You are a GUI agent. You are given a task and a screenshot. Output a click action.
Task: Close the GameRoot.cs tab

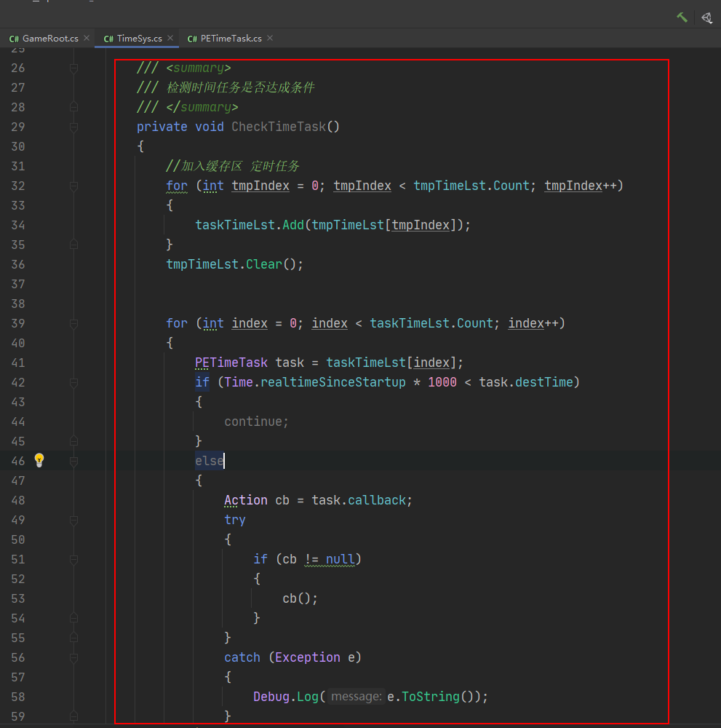87,38
